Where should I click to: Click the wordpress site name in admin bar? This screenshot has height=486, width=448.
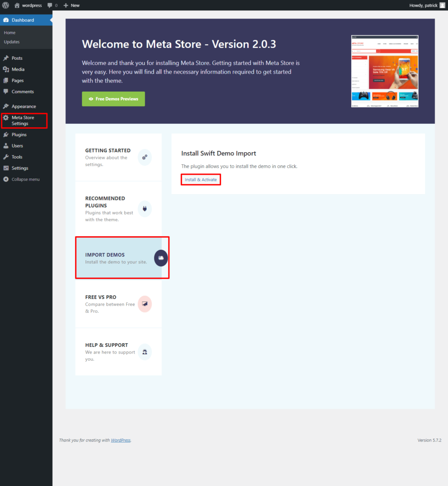32,6
